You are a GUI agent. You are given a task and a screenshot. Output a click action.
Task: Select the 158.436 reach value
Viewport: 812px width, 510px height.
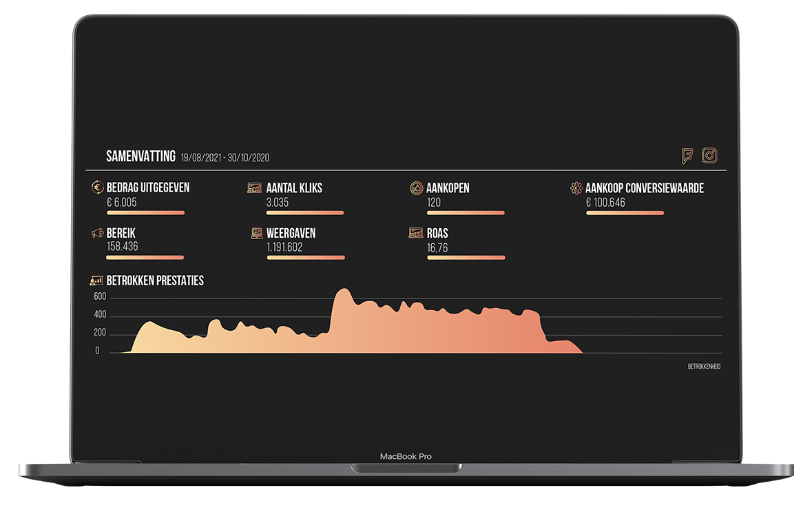123,247
